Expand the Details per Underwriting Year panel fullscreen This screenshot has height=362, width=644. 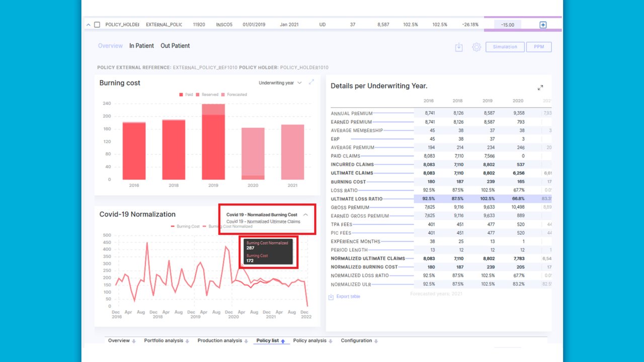coord(540,87)
